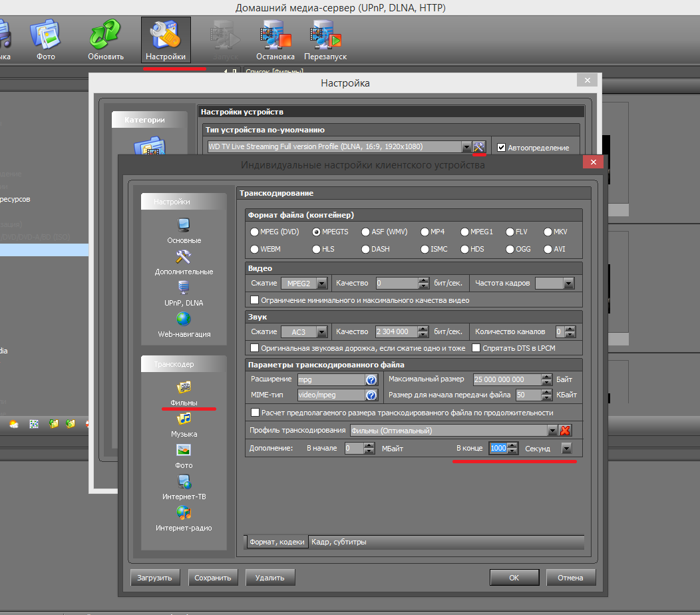This screenshot has width=700, height=615.
Task: Select the MP4 container format
Action: click(x=424, y=232)
